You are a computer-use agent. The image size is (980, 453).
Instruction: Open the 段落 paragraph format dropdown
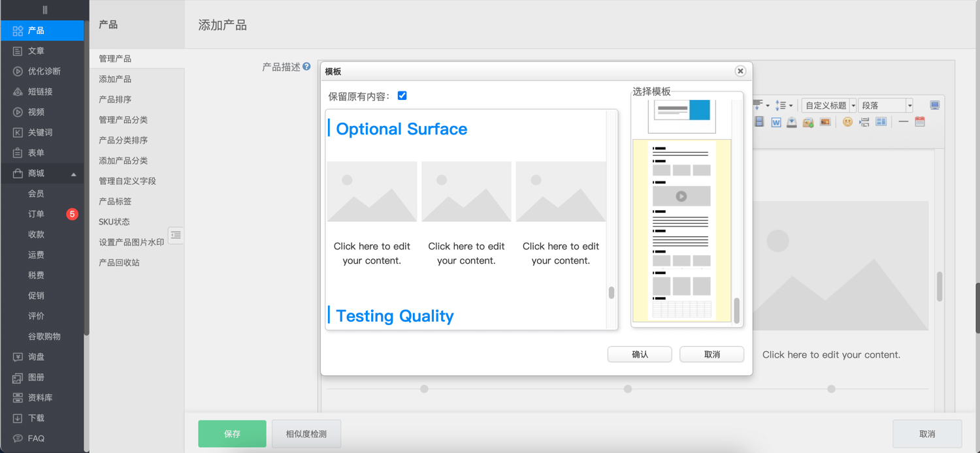point(909,106)
